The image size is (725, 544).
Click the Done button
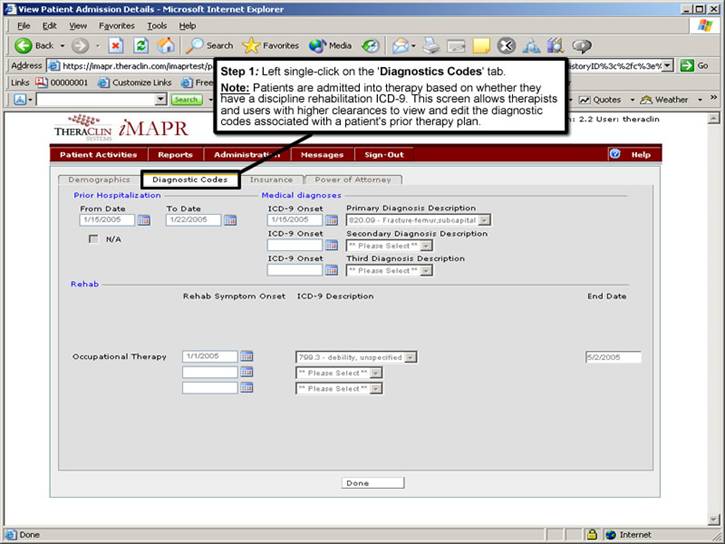pos(357,483)
